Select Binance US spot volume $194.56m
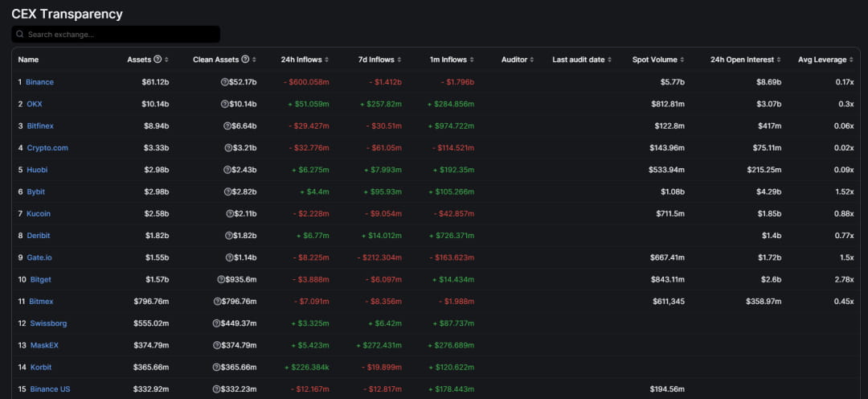Screen dimensions: 868x399 668,389
